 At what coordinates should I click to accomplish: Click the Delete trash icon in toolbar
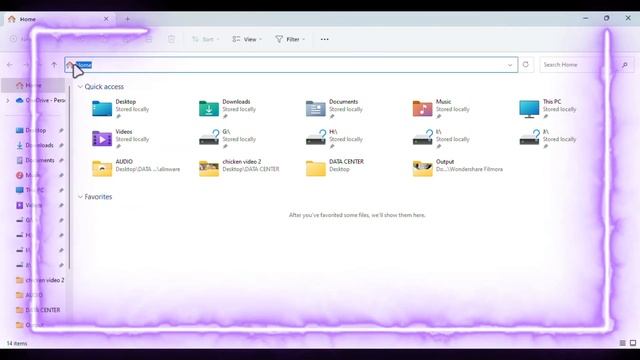click(x=171, y=39)
